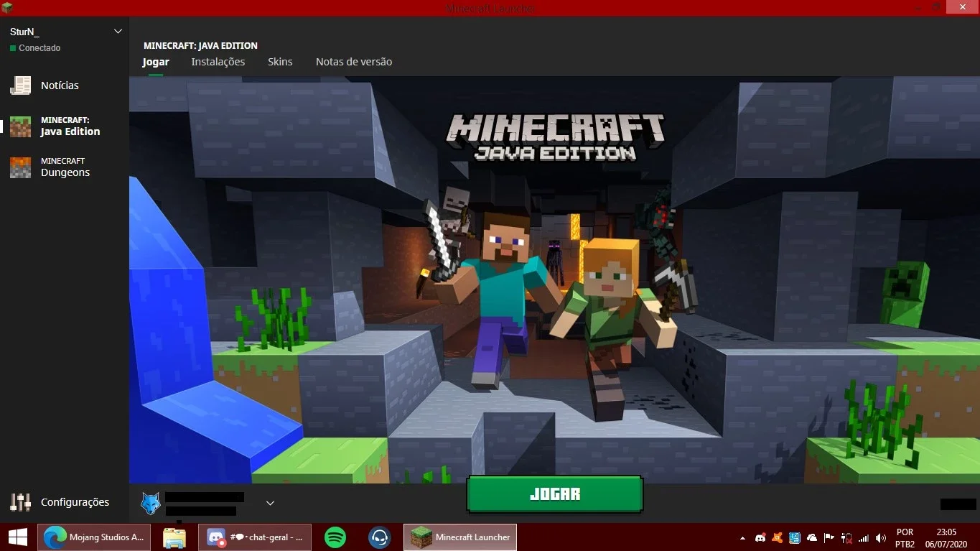Expand the SturN_ account menu
Image resolution: width=980 pixels, height=551 pixels.
[118, 32]
